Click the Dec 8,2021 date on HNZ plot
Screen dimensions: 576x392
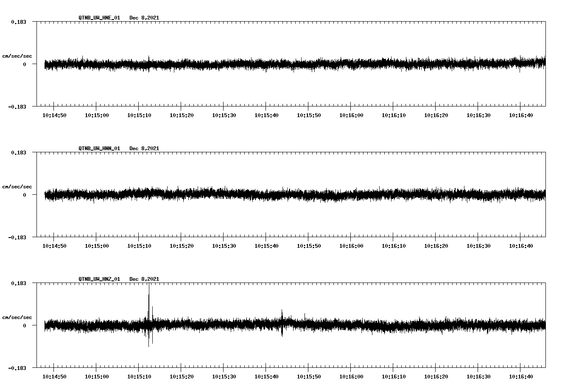pyautogui.click(x=144, y=279)
